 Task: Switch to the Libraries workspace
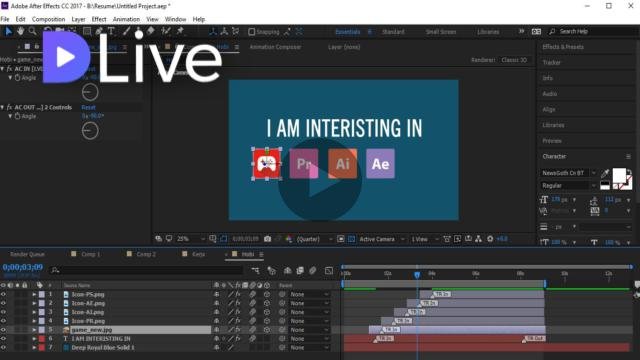[488, 32]
